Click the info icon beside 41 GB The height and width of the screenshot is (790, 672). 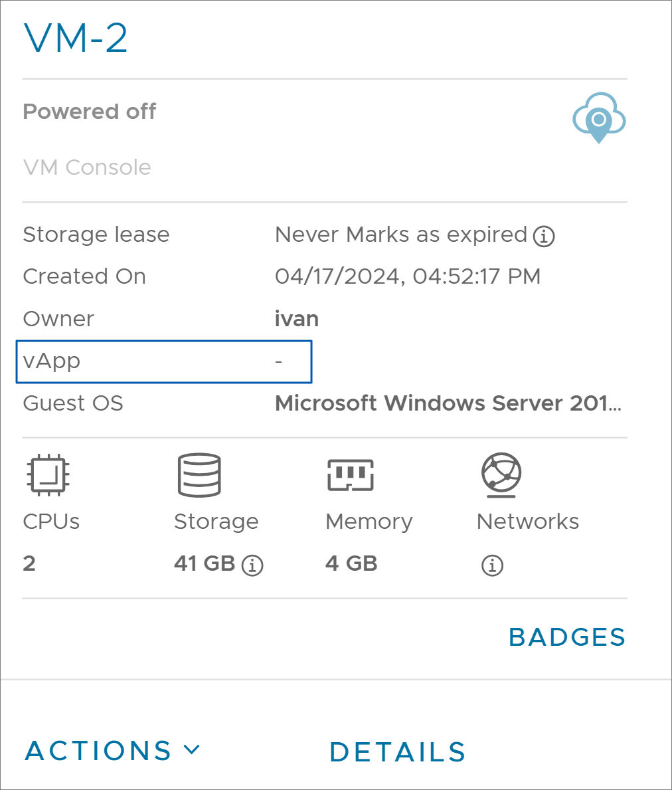pyautogui.click(x=252, y=565)
